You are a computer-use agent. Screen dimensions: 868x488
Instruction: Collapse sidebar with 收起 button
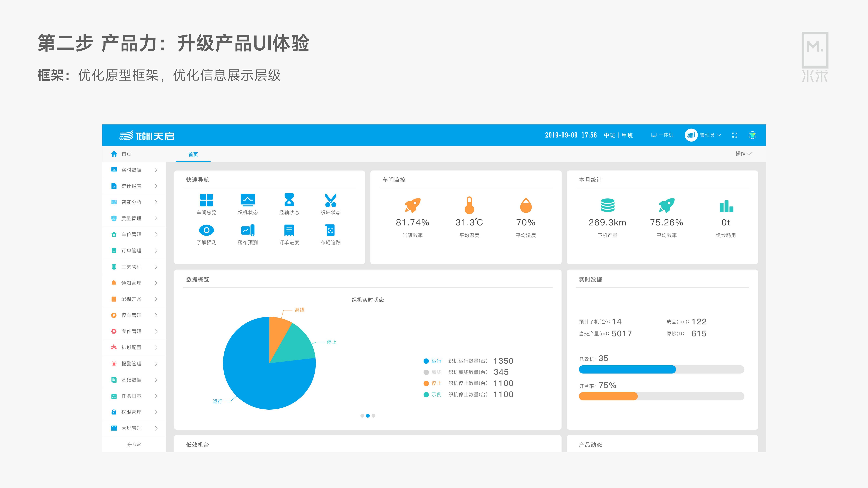pyautogui.click(x=134, y=444)
